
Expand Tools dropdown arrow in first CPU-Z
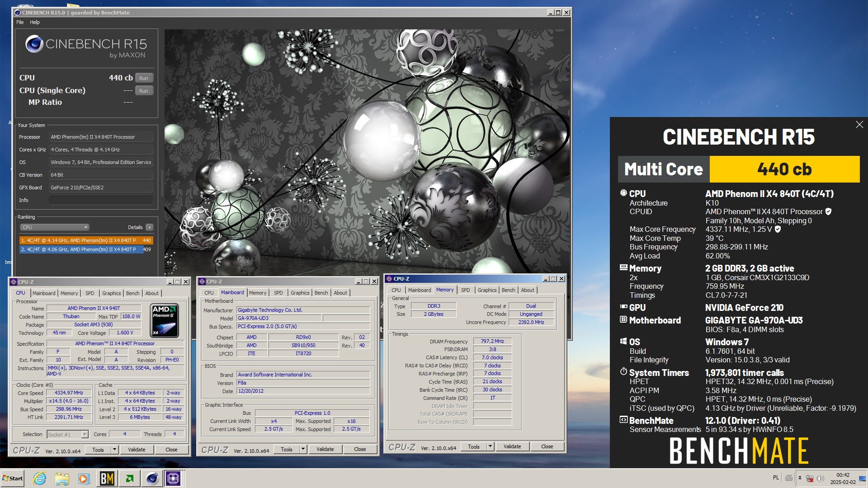click(x=115, y=450)
